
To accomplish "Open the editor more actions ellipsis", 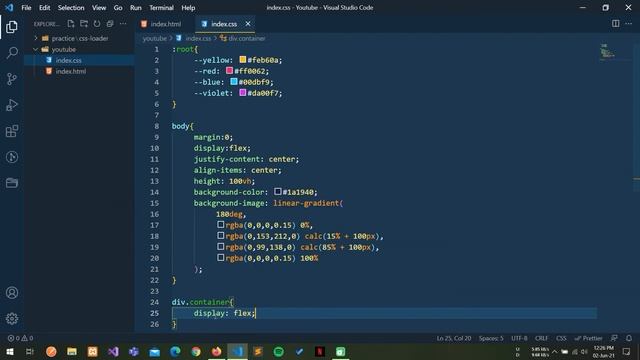I will [x=629, y=24].
